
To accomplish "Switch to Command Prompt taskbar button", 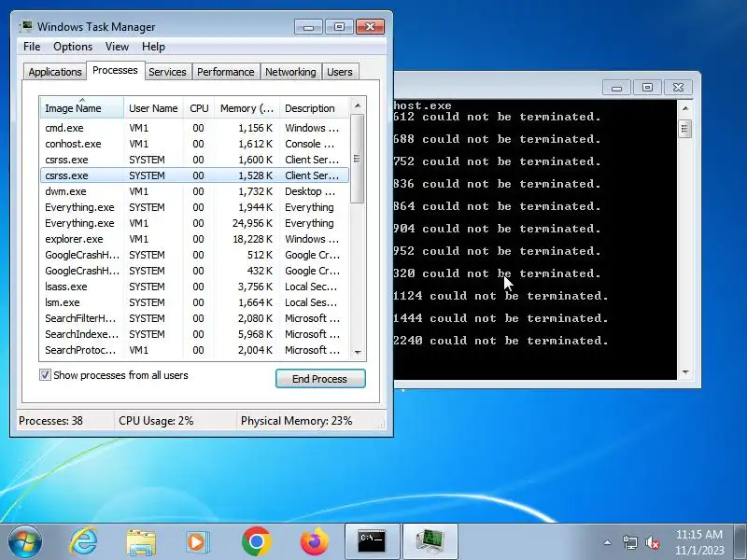I will click(x=372, y=541).
